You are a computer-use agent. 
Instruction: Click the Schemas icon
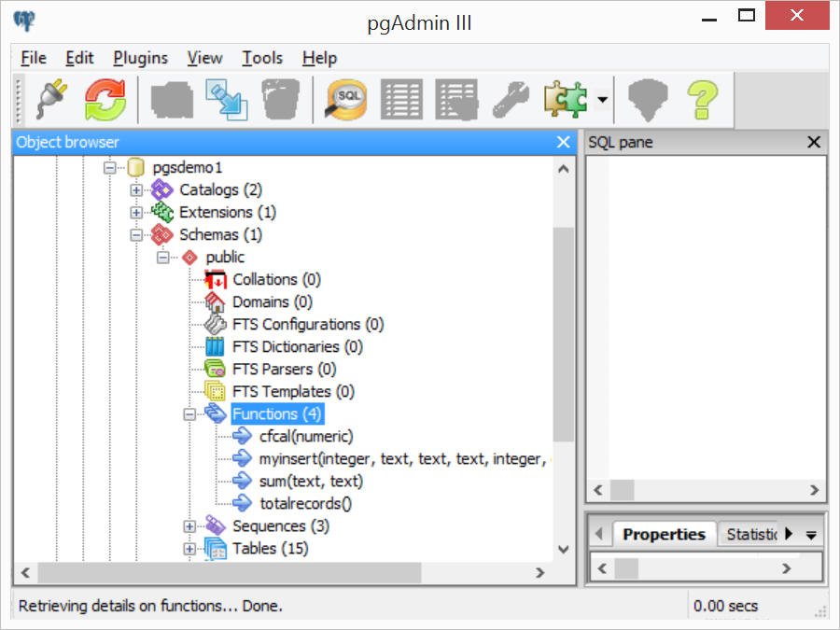click(x=162, y=234)
